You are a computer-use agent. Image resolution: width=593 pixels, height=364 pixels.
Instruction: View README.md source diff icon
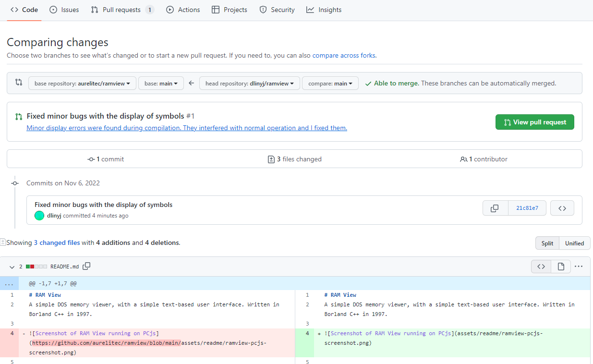tap(541, 267)
